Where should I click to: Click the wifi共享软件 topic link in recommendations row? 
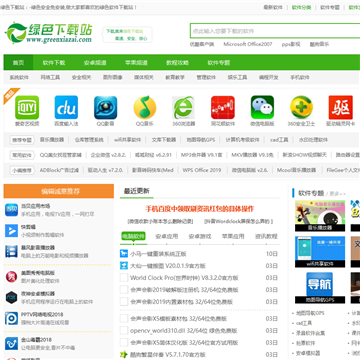point(127,140)
